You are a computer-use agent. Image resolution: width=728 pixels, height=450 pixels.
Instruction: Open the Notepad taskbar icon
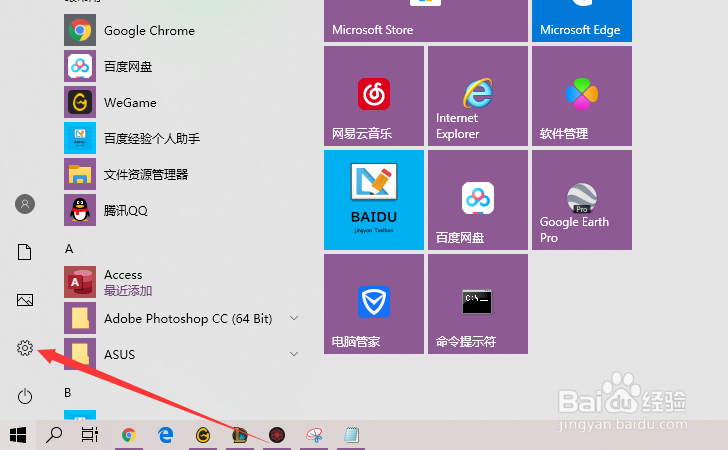tap(351, 435)
